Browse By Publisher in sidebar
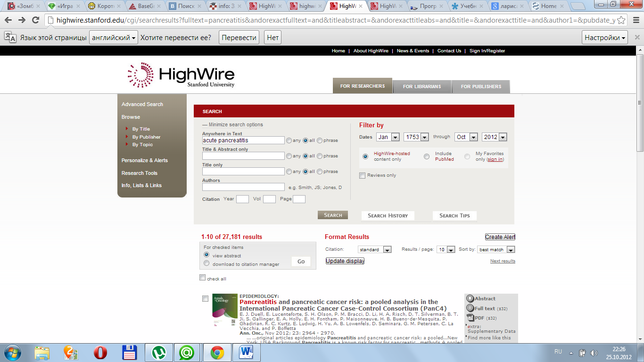 click(146, 137)
